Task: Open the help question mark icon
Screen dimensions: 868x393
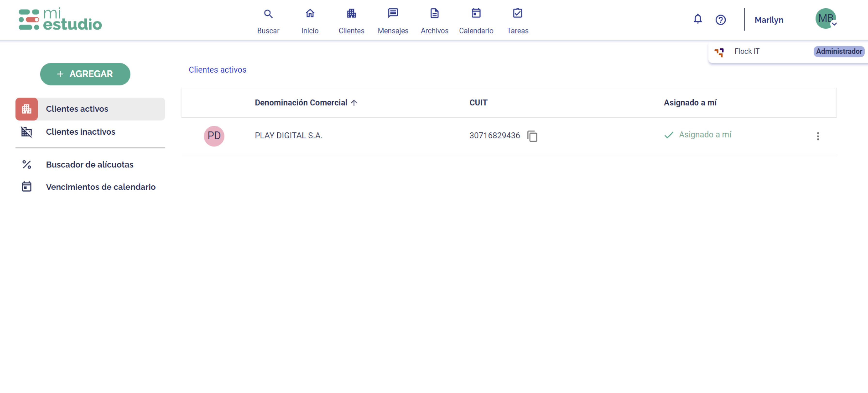Action: [x=720, y=20]
